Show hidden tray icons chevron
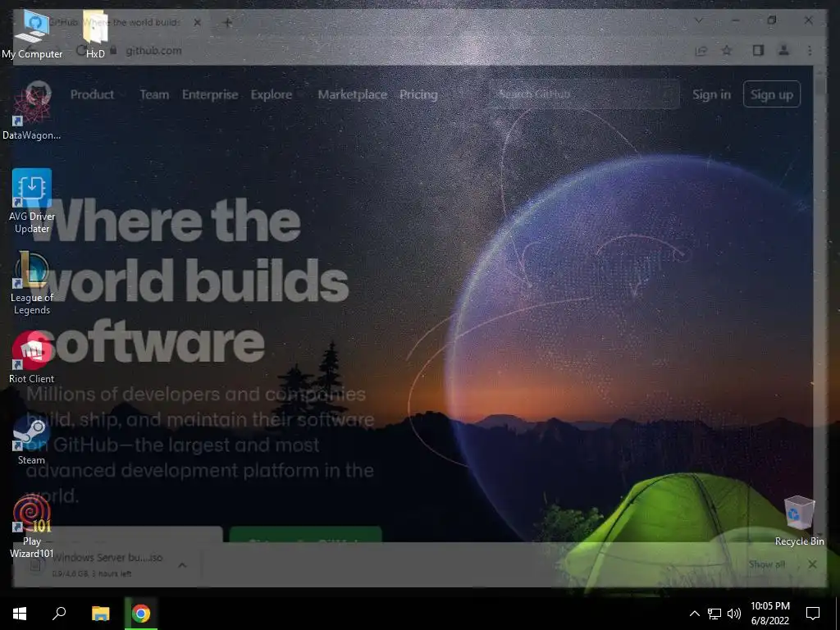840x630 pixels. (x=694, y=614)
